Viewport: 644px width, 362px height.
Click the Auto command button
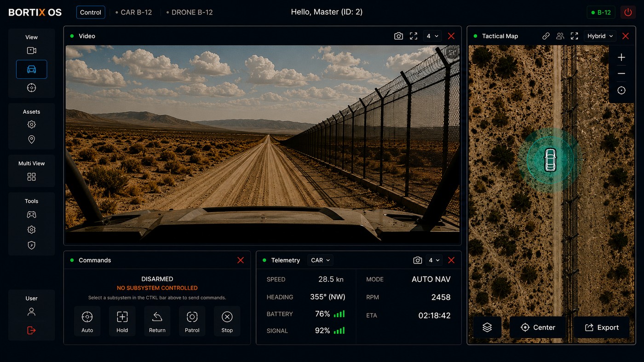pos(87,321)
